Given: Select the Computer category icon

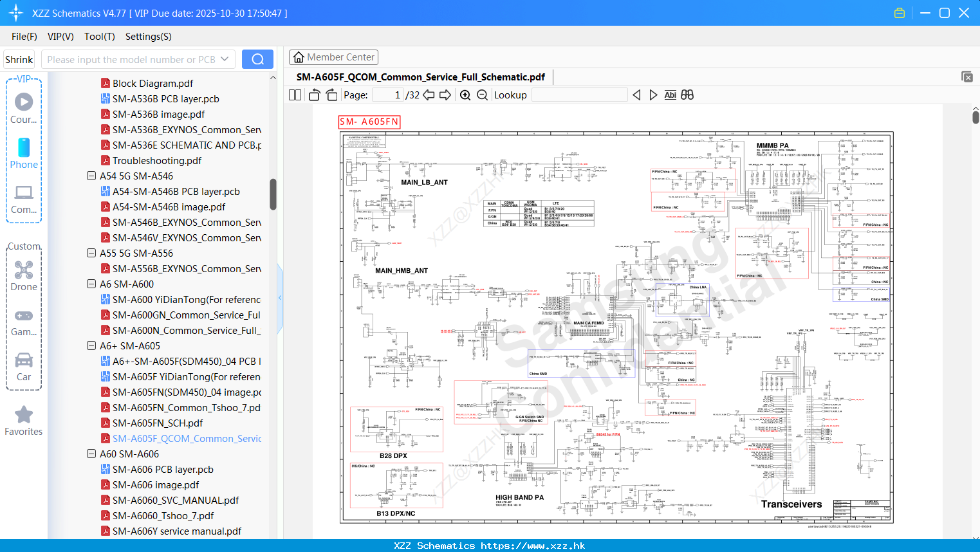Looking at the screenshot, I should [24, 199].
